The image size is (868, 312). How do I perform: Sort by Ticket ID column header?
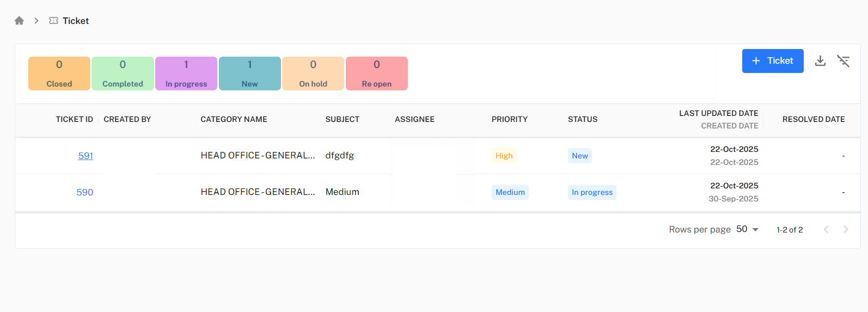[x=74, y=119]
